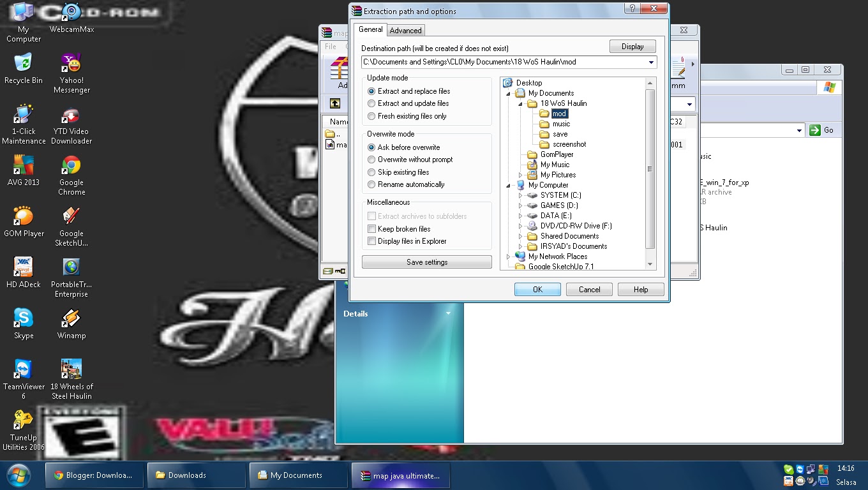Choose Rename automatically option
The image size is (868, 490).
pyautogui.click(x=371, y=184)
